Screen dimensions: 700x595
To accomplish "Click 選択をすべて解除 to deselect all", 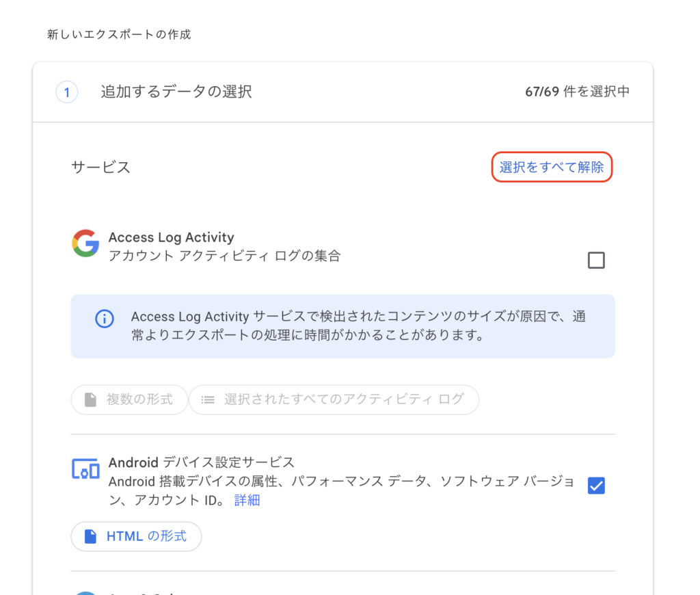I will (x=552, y=167).
